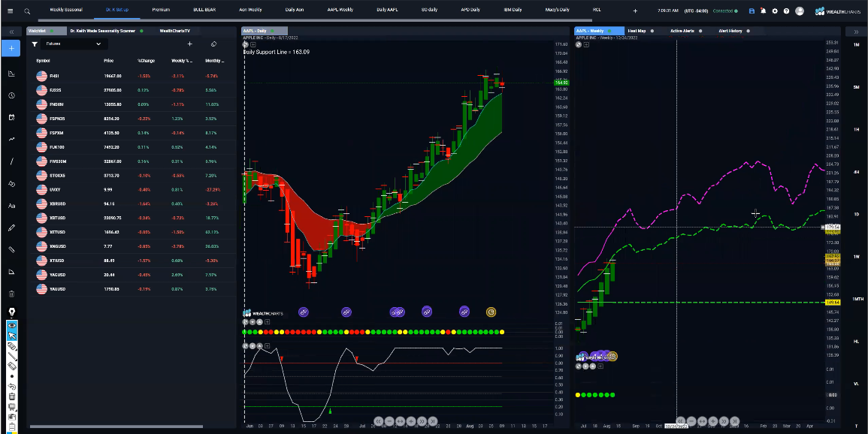Select the STOXX5 watchlist row
This screenshot has width=868, height=434.
tap(132, 175)
